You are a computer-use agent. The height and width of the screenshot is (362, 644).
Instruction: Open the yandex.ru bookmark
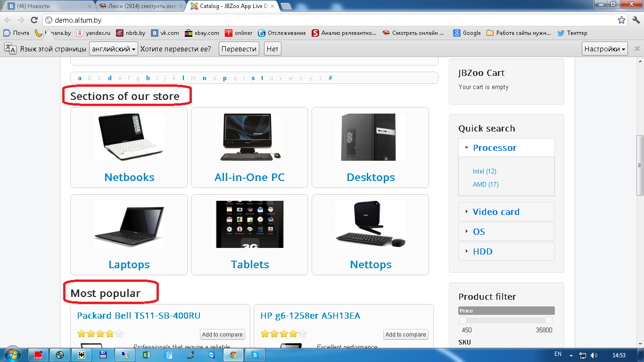[x=93, y=33]
